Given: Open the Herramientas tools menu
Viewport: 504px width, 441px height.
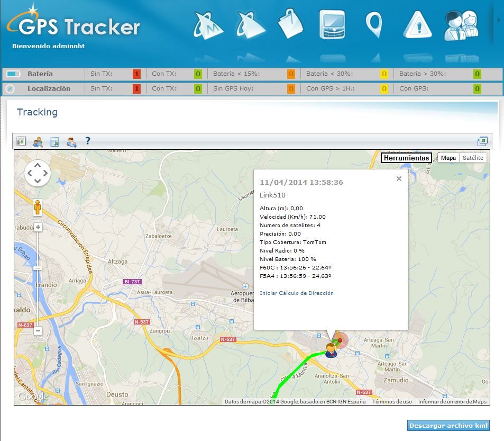Looking at the screenshot, I should pyautogui.click(x=406, y=158).
